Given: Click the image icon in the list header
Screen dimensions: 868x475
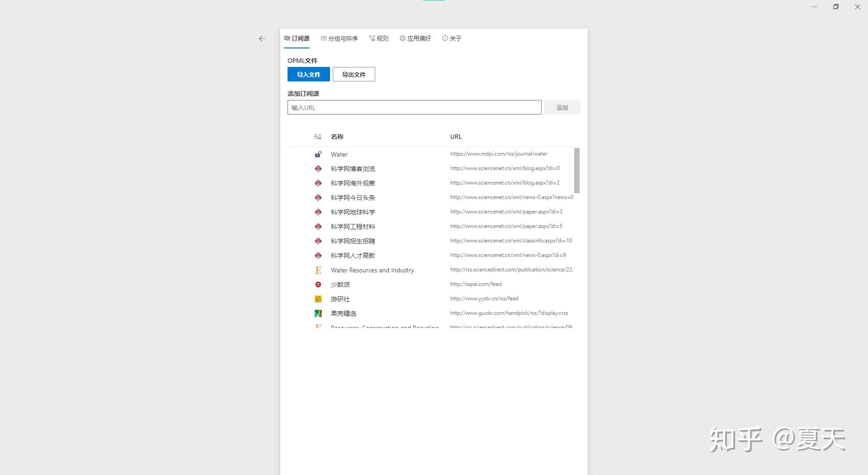Looking at the screenshot, I should point(317,136).
